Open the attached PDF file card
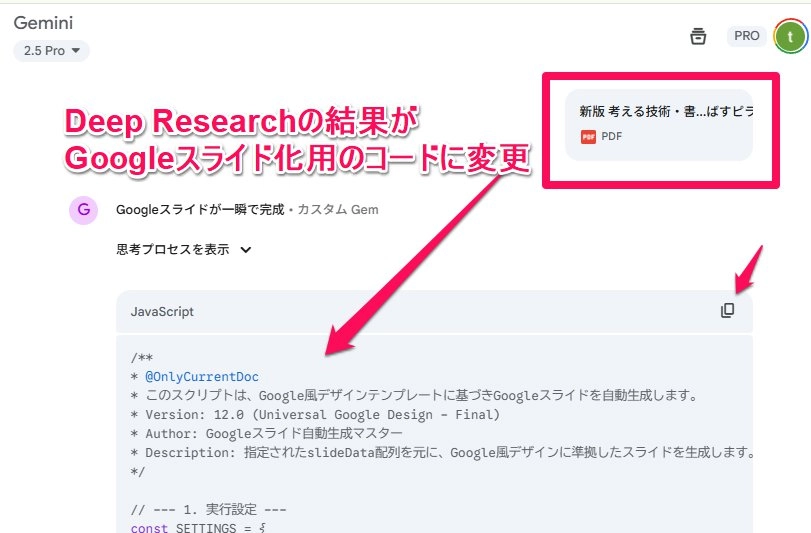 [x=658, y=125]
